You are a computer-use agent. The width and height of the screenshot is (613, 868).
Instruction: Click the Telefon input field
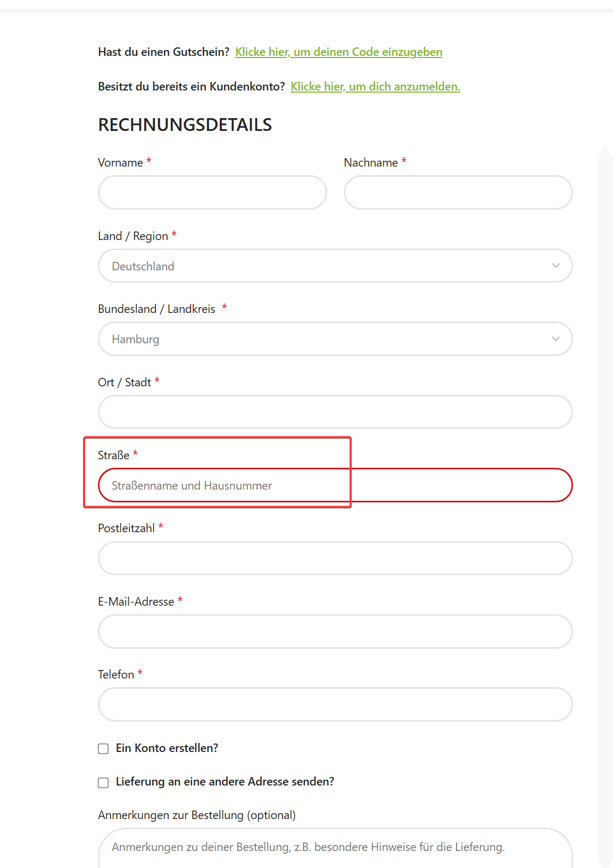pos(335,705)
